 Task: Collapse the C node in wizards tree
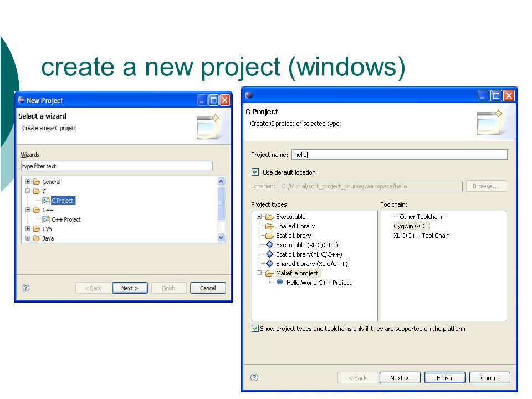tap(28, 191)
